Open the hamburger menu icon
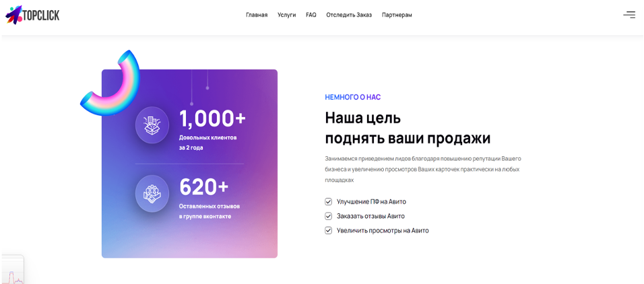Image resolution: width=644 pixels, height=284 pixels. click(x=629, y=15)
